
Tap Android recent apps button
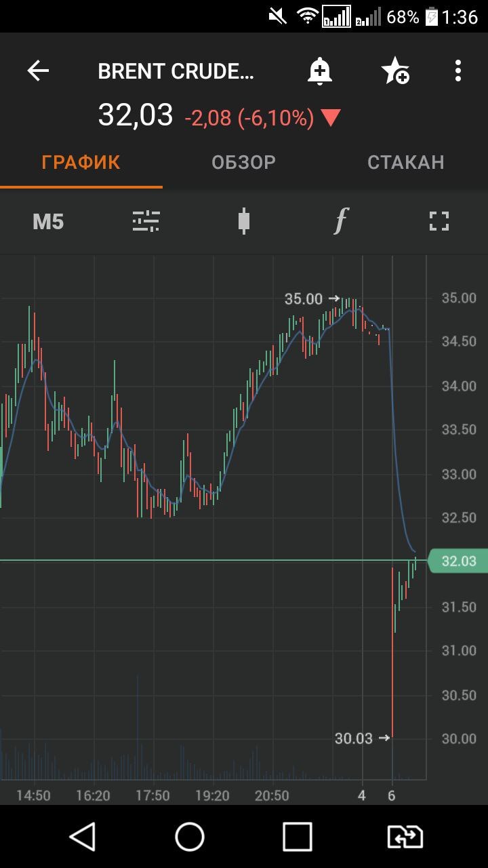click(x=297, y=837)
